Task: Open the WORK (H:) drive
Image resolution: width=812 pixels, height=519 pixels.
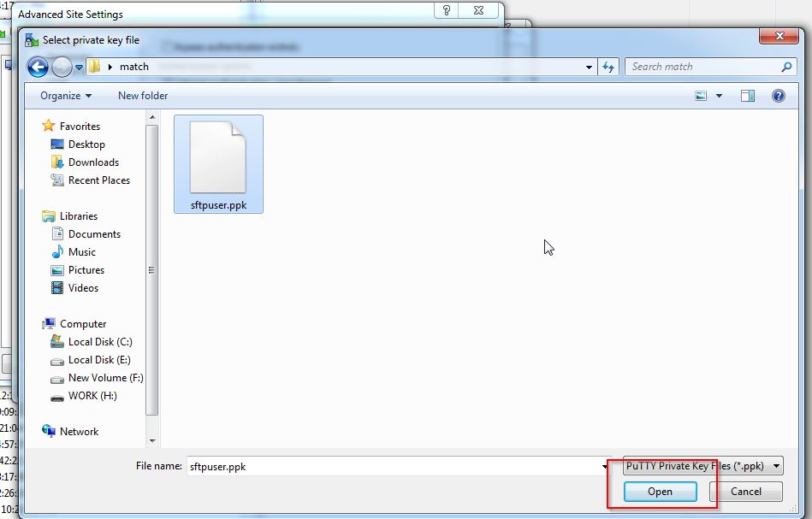Action: (x=92, y=396)
